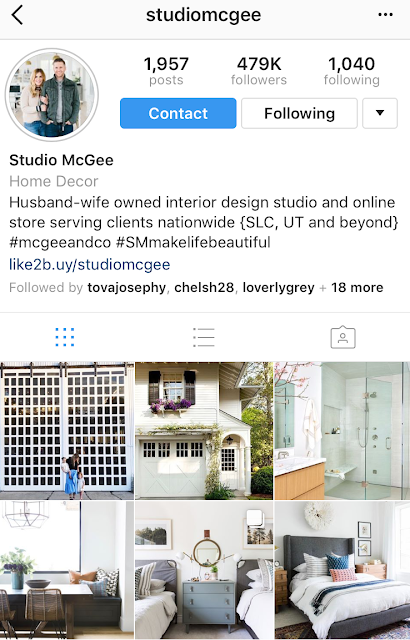View the 1,040 following list
The image size is (410, 640).
pyautogui.click(x=352, y=71)
